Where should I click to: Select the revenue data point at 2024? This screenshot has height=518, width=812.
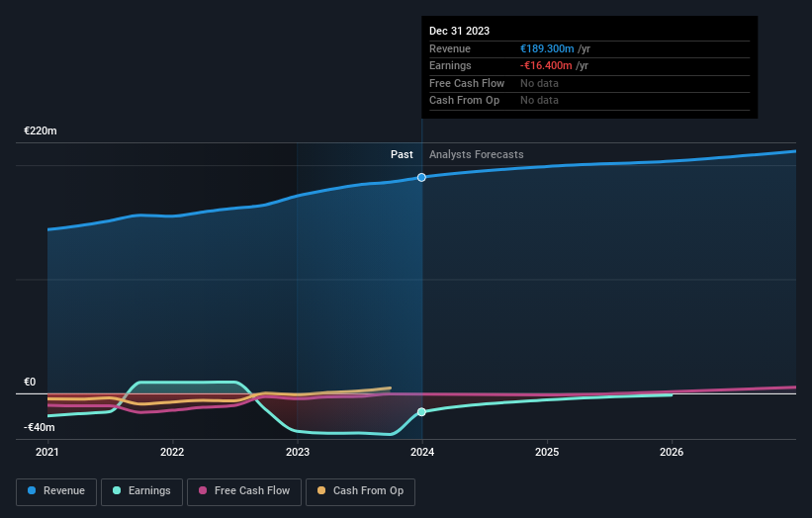[421, 178]
